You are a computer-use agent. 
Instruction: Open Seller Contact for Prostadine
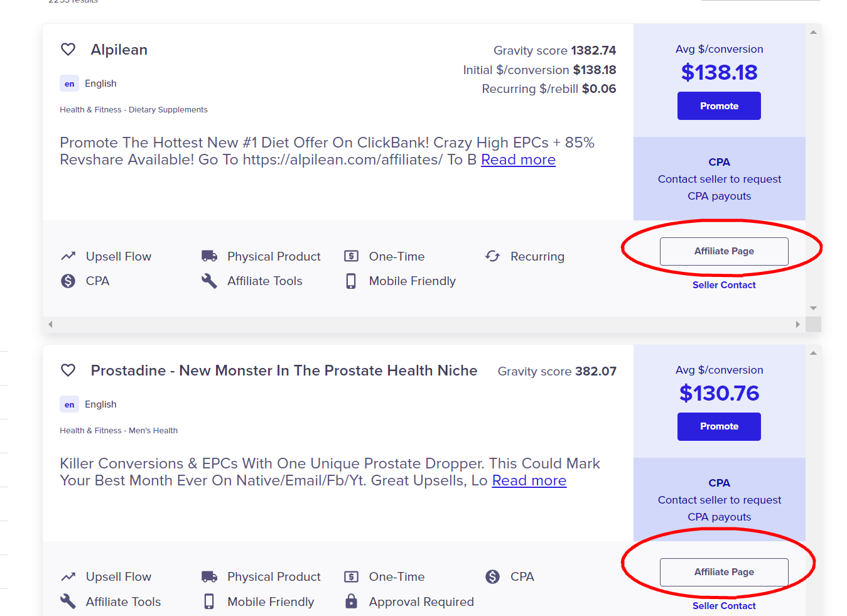pos(723,605)
